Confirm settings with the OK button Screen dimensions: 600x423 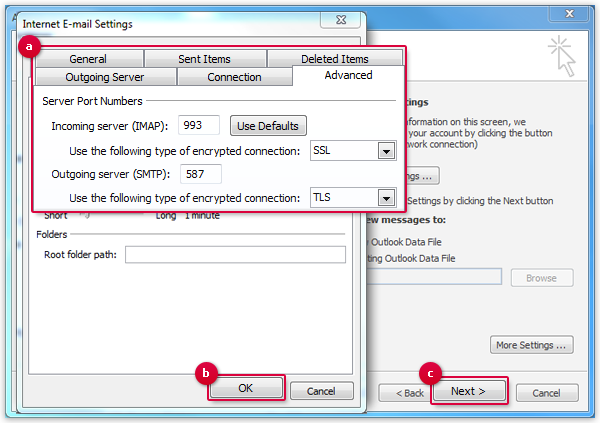[246, 389]
